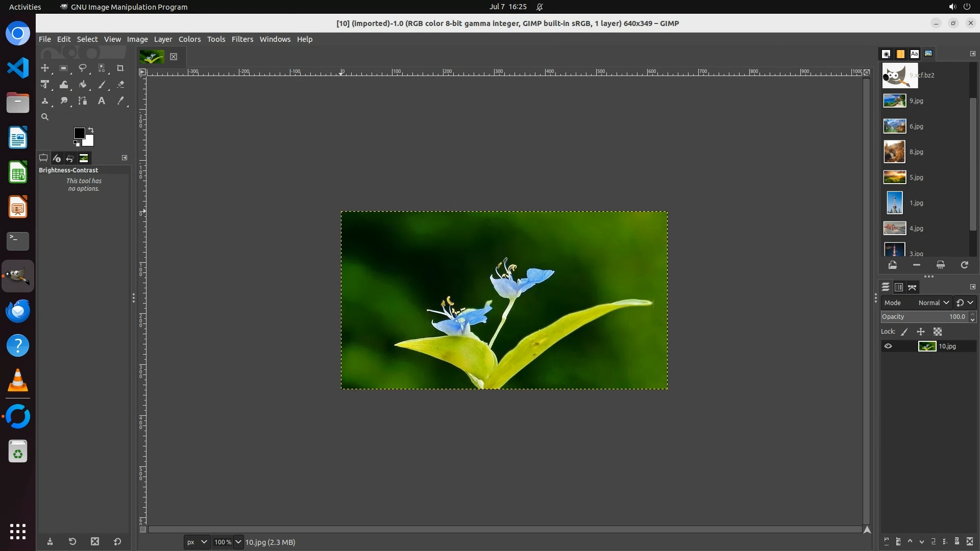Swap foreground and background colors

[x=91, y=130]
